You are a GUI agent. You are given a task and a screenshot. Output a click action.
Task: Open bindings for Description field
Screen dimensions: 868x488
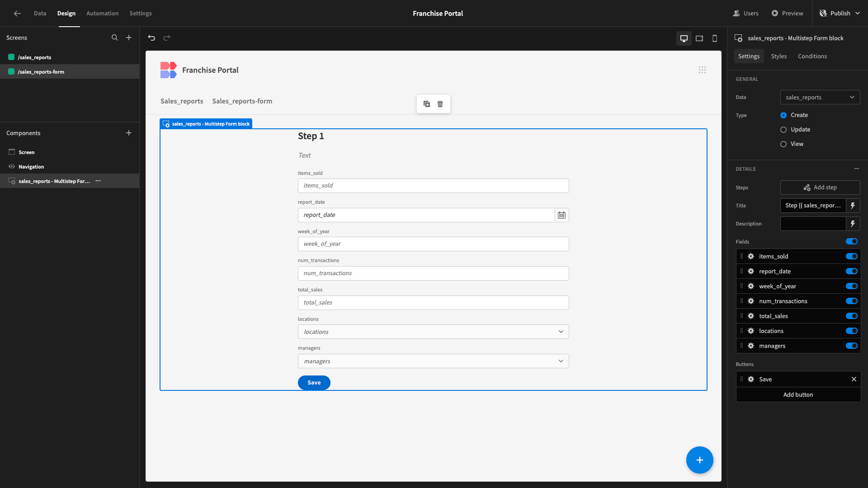pos(853,224)
